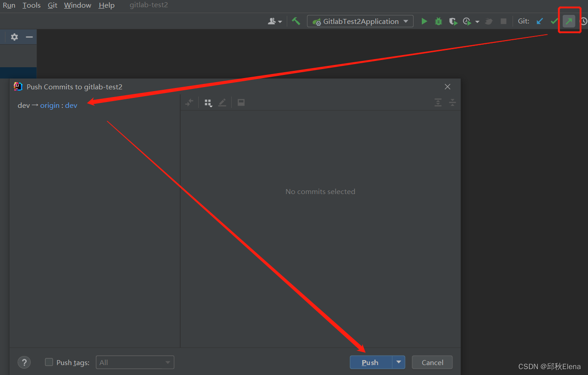Click the grayed reload icon beside Stop
The height and width of the screenshot is (375, 588).
click(489, 21)
